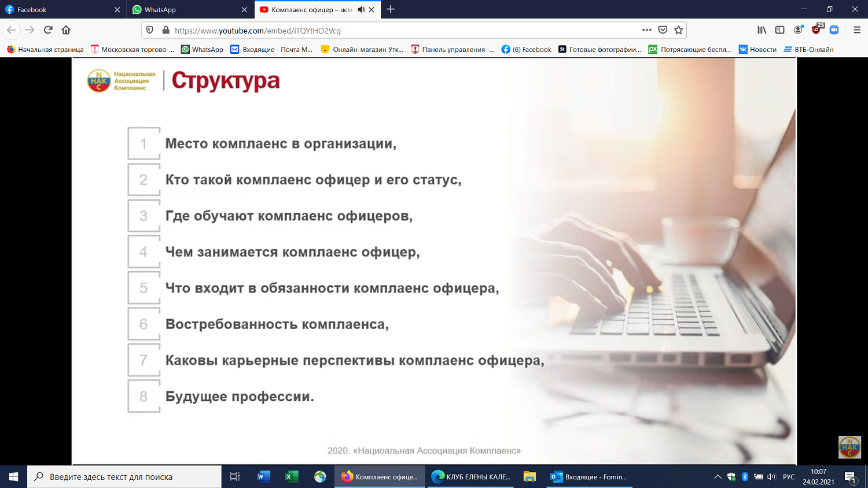Open Microsoft Word from the taskbar

point(264,476)
